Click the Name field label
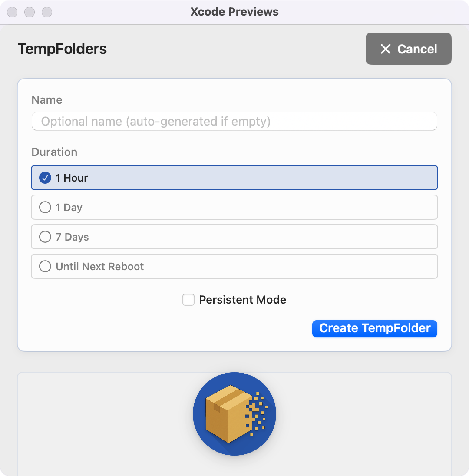The height and width of the screenshot is (476, 469). tap(46, 100)
